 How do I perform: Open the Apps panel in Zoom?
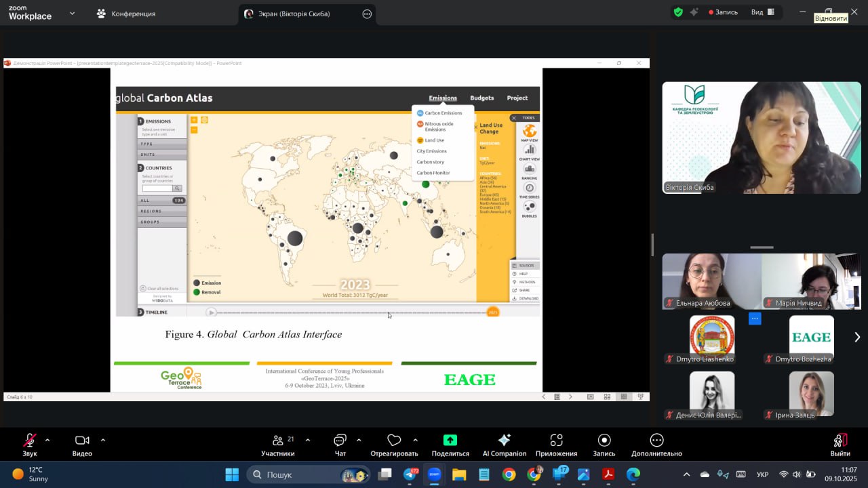click(x=556, y=441)
